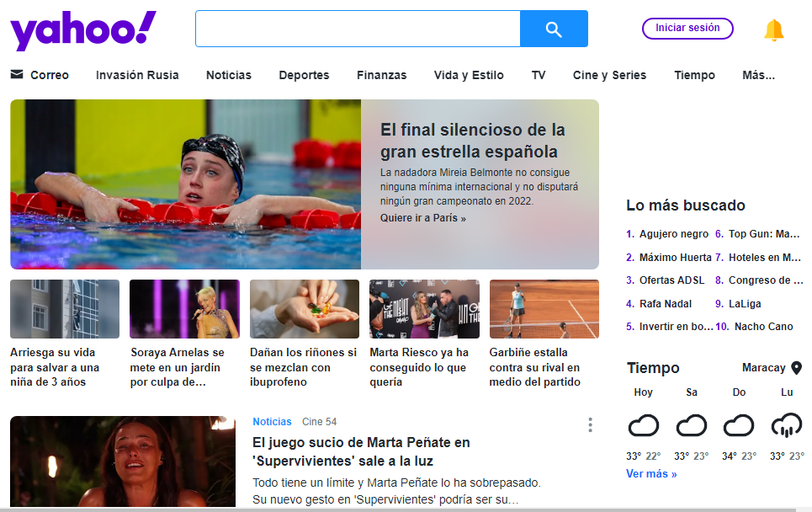Click the blue Noticias category label
812x512 pixels.
[272, 422]
